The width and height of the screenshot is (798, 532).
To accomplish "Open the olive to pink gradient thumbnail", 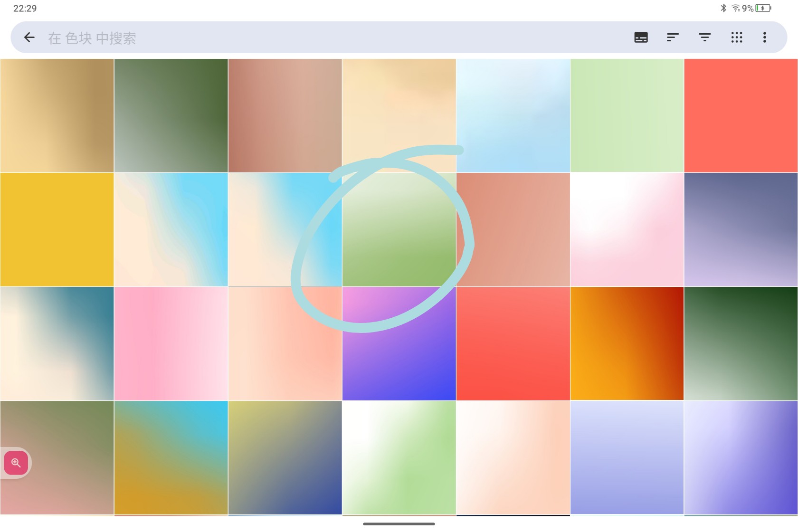I will pos(57,457).
